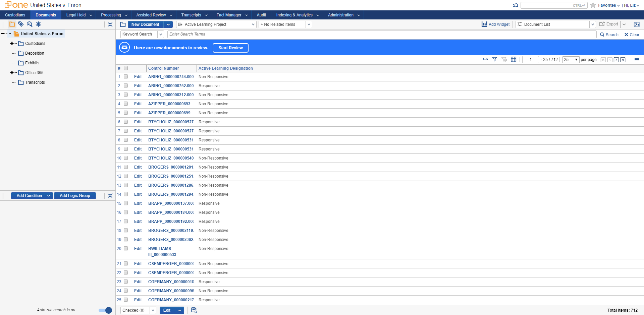Open the dashboard layout icon at top right
The width and height of the screenshot is (644, 315).
click(636, 24)
